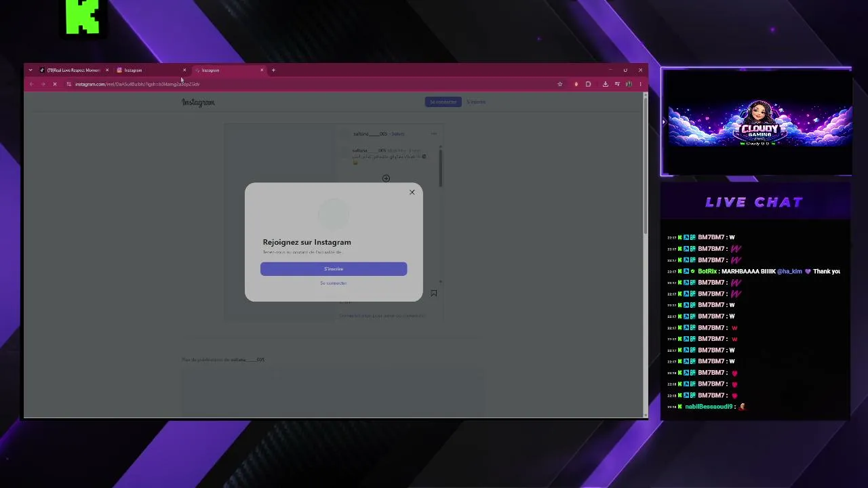
Task: Stop loading the current page
Action: [x=55, y=84]
